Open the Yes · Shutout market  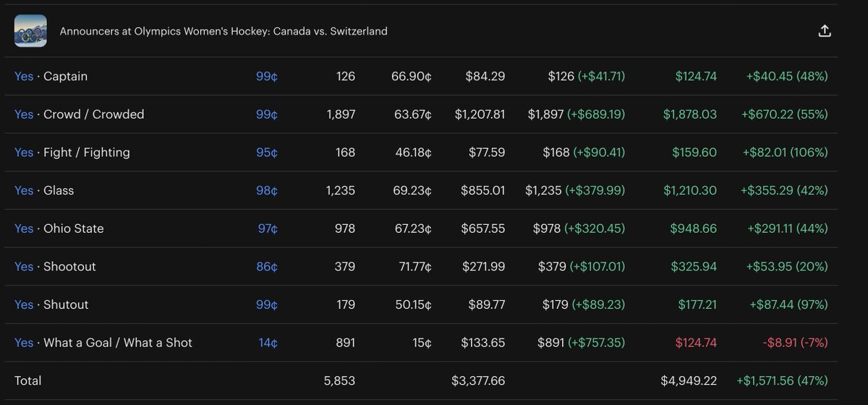(x=51, y=304)
